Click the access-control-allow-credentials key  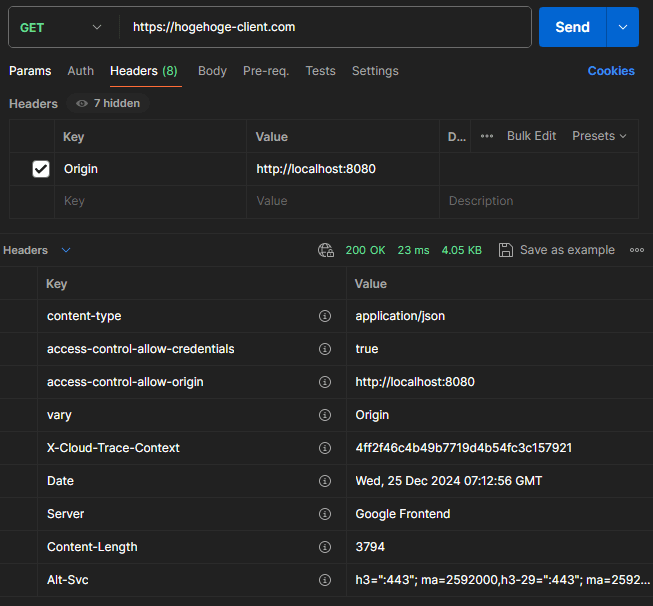click(141, 349)
